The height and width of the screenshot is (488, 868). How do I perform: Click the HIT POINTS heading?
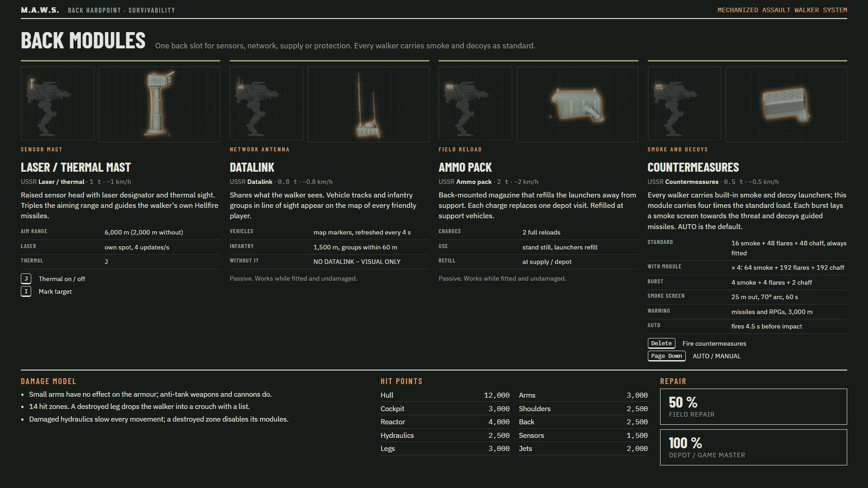pos(401,381)
